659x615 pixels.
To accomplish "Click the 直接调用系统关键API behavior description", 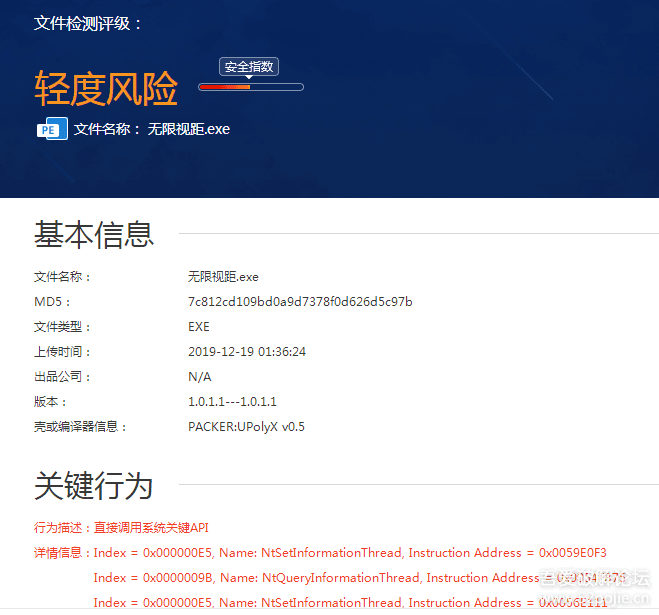I will click(x=151, y=528).
